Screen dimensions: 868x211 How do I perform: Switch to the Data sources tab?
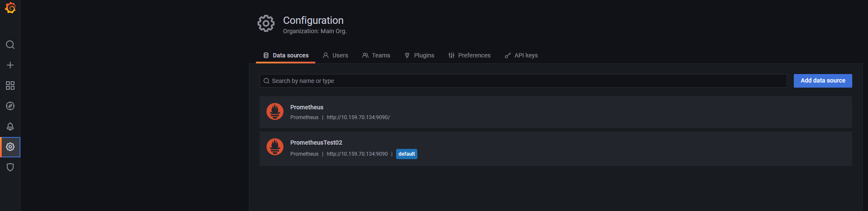click(286, 55)
